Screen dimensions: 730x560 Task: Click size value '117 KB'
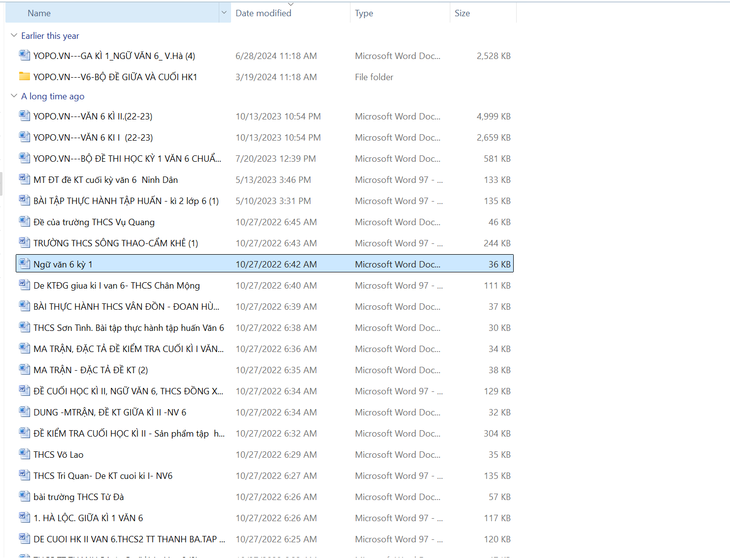coord(497,518)
